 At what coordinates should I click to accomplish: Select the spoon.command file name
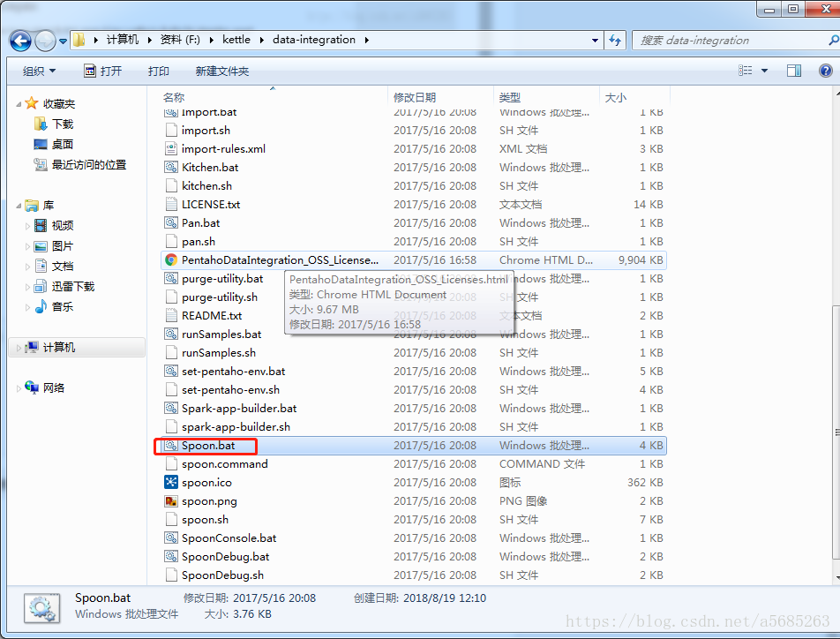pos(224,463)
